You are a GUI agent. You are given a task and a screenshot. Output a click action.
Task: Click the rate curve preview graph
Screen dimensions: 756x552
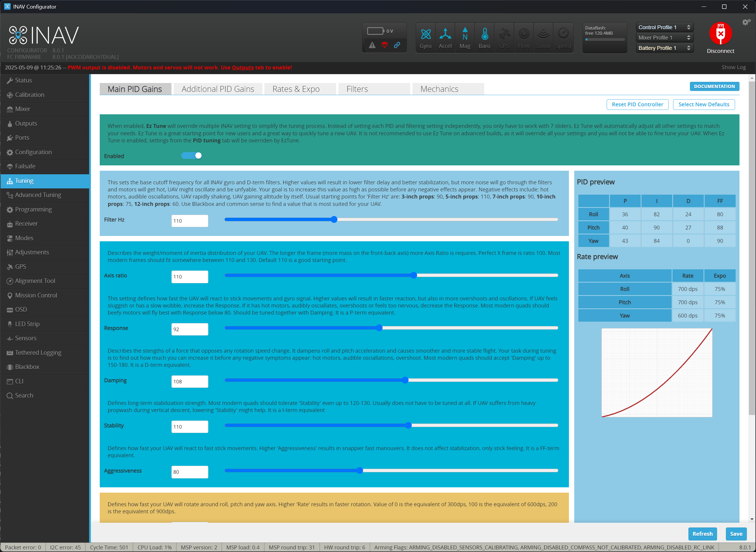[x=657, y=373]
